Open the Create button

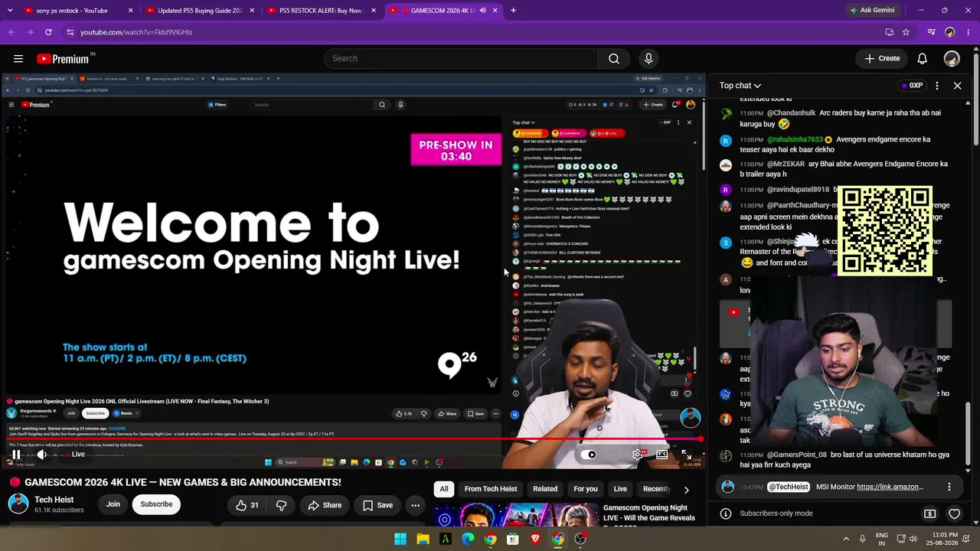click(x=882, y=58)
